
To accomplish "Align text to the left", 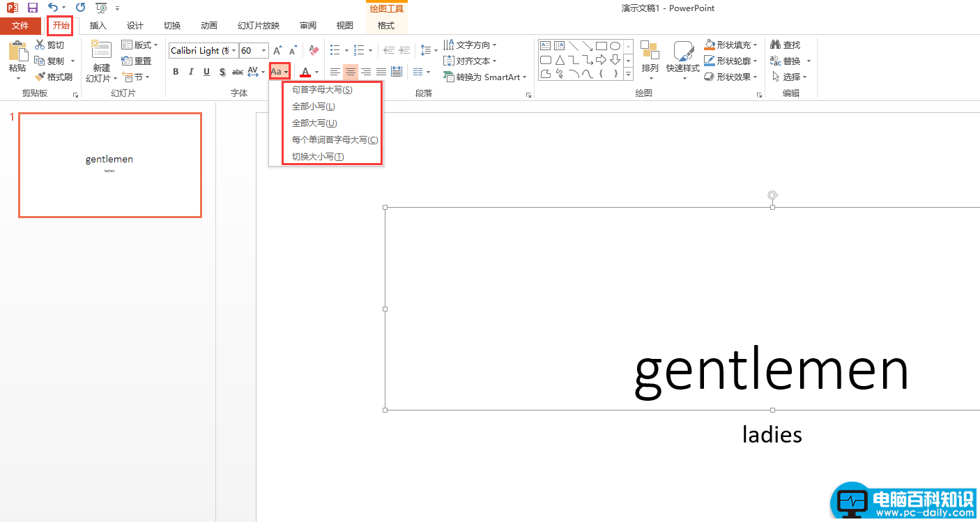I will pyautogui.click(x=335, y=72).
